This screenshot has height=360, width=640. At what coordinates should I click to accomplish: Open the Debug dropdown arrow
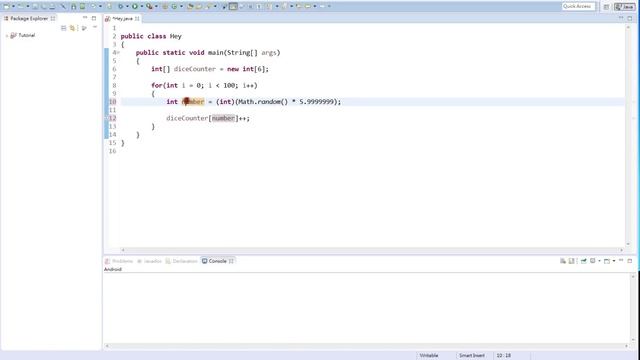click(x=127, y=6)
